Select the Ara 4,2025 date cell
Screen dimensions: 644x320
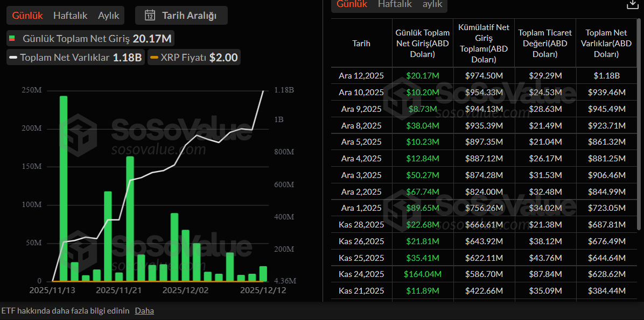click(361, 158)
